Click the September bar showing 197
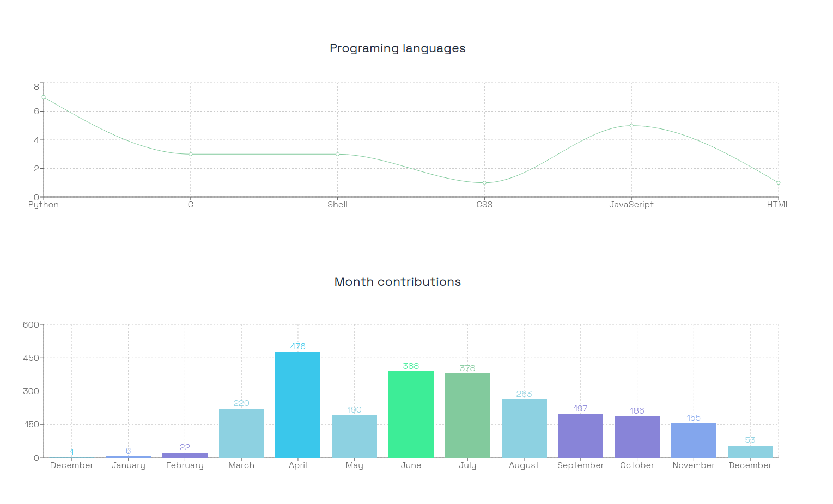Screen dimensions: 833x504 coord(580,435)
